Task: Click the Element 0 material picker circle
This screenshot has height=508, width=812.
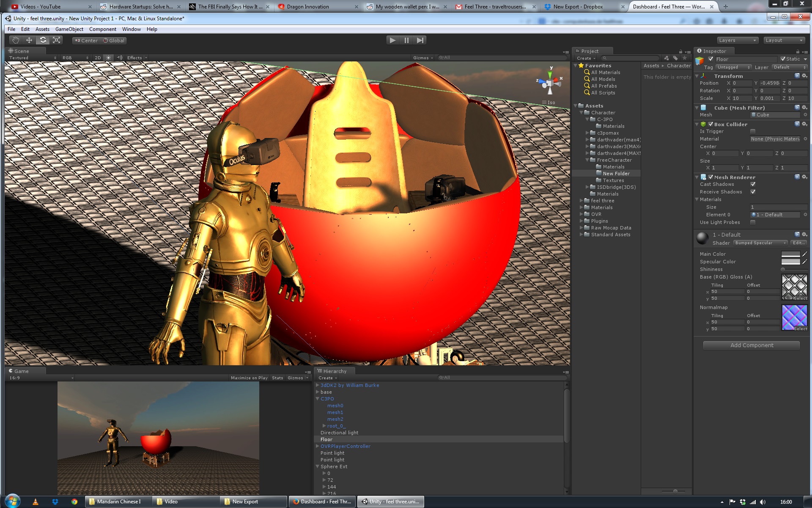Action: pos(805,215)
